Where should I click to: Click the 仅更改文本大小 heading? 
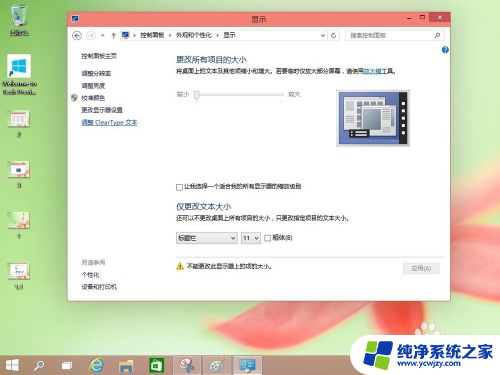click(x=203, y=207)
